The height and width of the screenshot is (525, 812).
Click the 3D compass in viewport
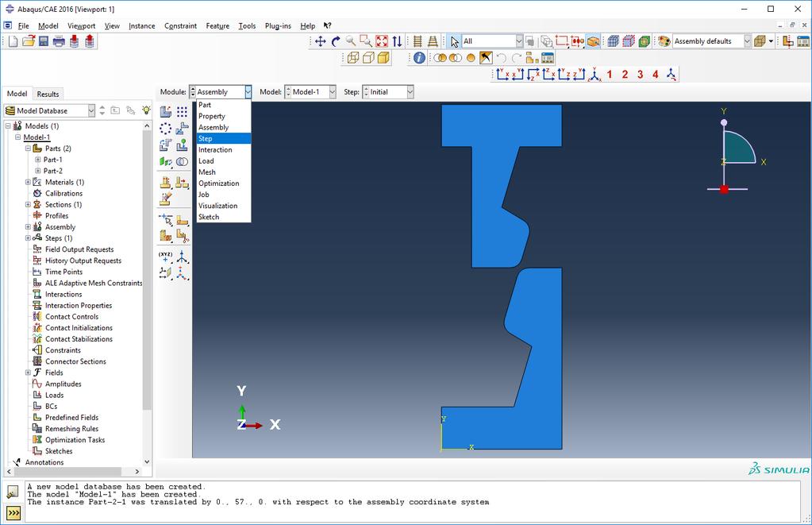[x=735, y=150]
